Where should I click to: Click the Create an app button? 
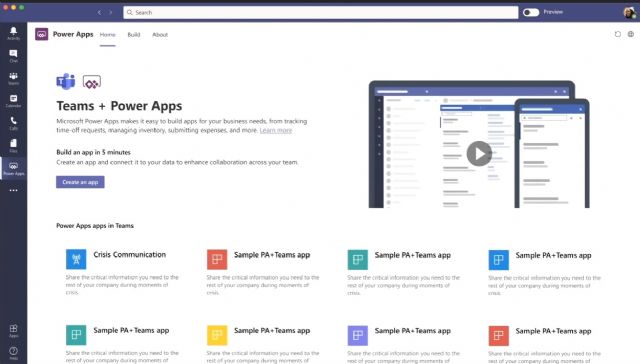coord(80,182)
